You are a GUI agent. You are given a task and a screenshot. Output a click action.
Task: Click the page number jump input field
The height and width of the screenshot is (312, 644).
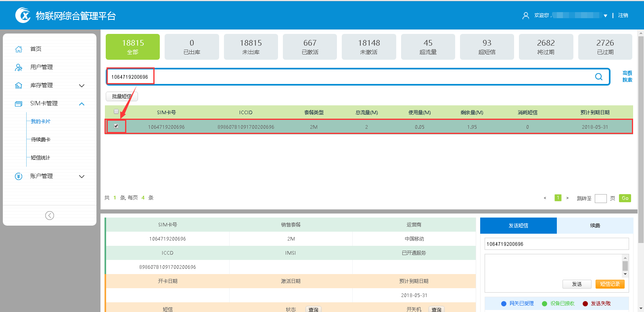(600, 198)
